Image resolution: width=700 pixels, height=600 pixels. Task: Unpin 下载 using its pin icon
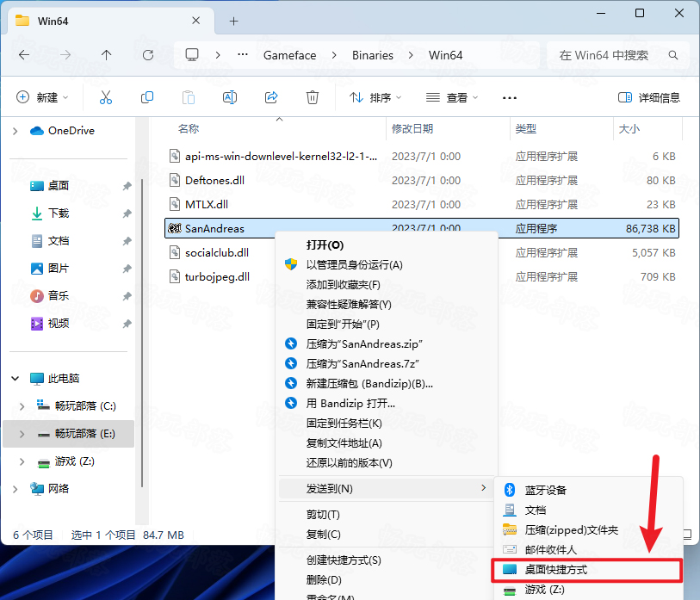pyautogui.click(x=127, y=213)
